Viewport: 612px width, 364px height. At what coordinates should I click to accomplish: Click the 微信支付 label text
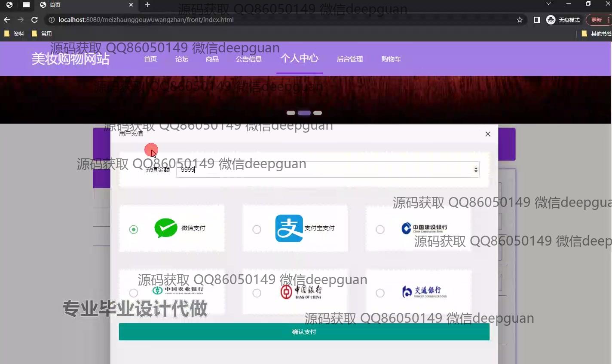click(x=193, y=228)
